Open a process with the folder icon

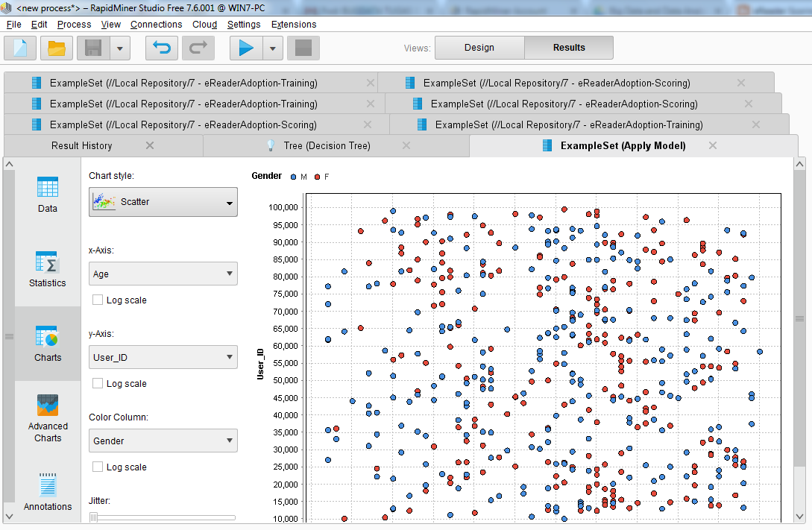tap(55, 48)
